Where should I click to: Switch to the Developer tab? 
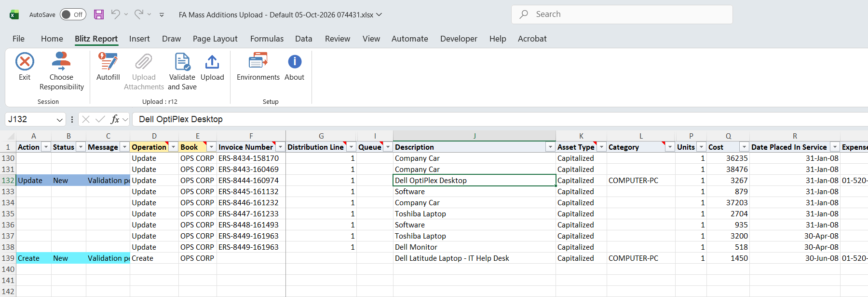[x=459, y=39]
